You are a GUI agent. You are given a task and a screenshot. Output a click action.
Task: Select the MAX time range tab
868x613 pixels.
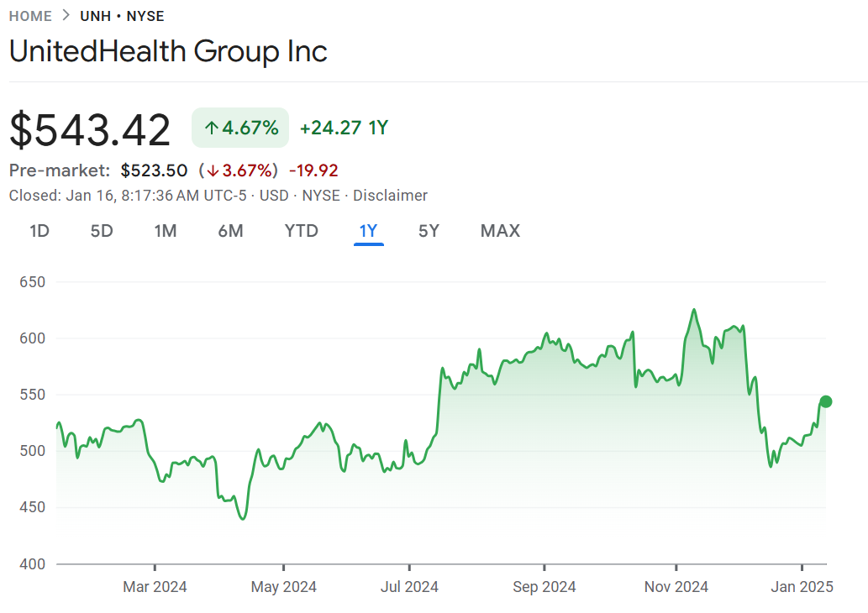500,231
